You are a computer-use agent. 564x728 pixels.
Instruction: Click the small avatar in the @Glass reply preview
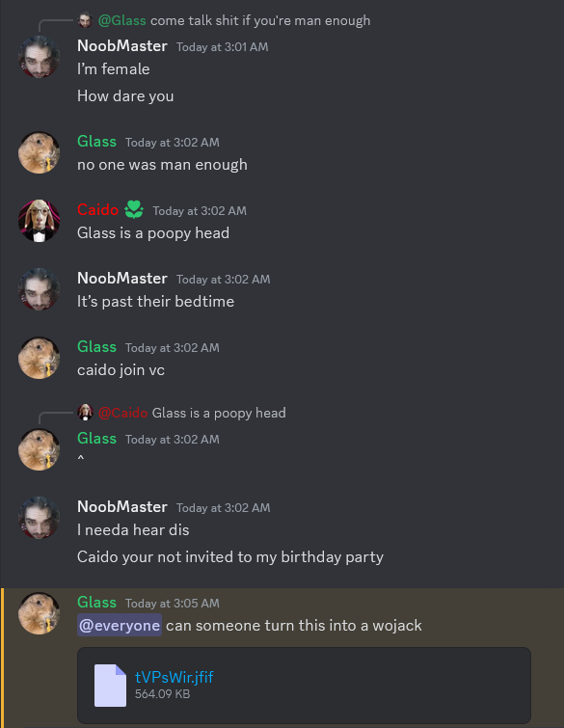coord(86,20)
